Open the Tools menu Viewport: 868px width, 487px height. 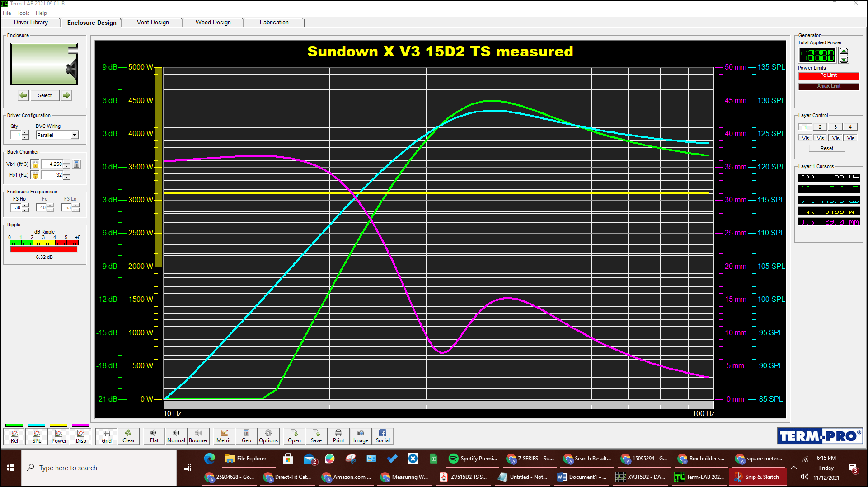click(x=23, y=13)
